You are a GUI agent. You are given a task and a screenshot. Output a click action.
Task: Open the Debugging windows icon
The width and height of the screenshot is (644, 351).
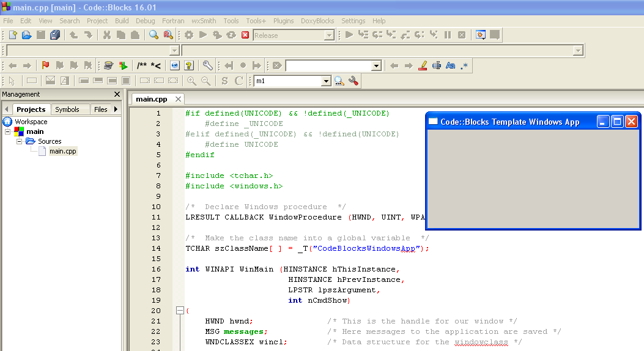tap(481, 35)
